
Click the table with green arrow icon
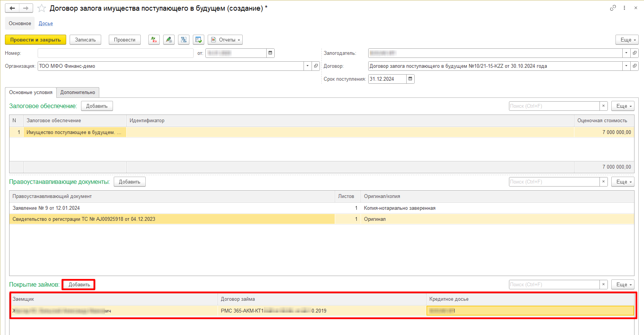(x=199, y=40)
